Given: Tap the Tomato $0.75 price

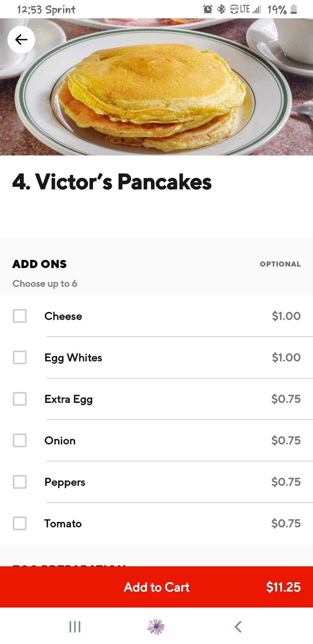Looking at the screenshot, I should point(286,524).
